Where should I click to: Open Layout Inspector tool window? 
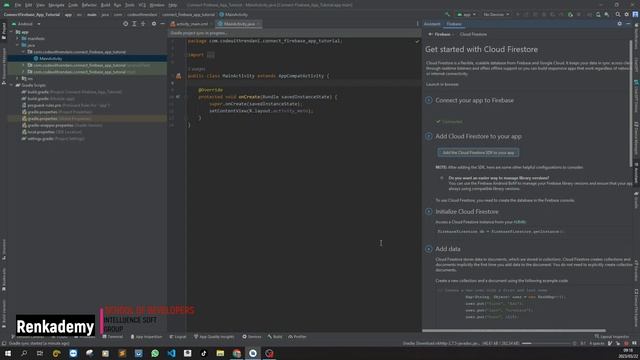tap(612, 337)
